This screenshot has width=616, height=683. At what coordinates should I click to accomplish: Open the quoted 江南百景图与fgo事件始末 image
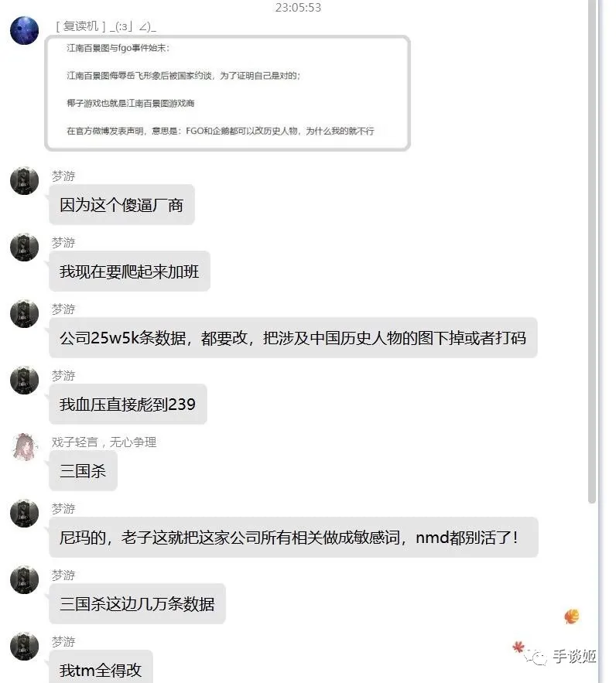tap(228, 94)
